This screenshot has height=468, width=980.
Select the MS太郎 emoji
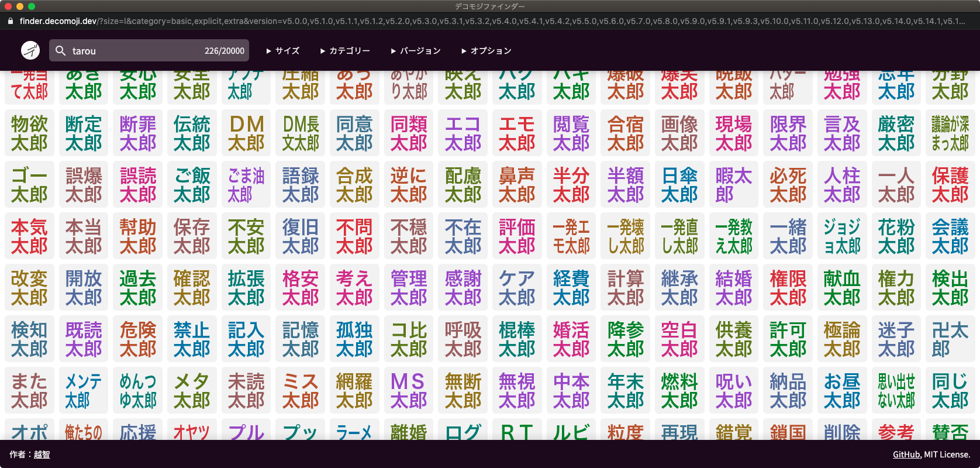pyautogui.click(x=409, y=391)
